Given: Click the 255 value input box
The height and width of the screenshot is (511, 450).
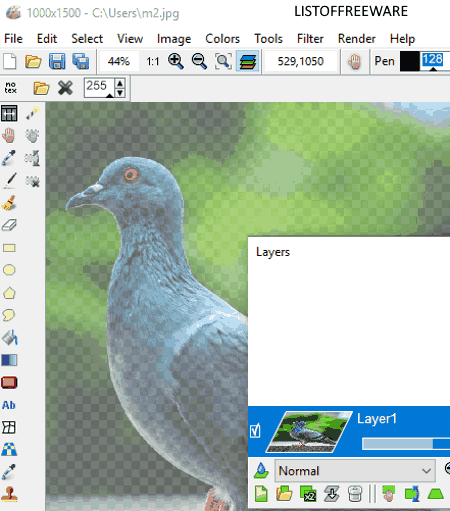Looking at the screenshot, I should coord(99,87).
